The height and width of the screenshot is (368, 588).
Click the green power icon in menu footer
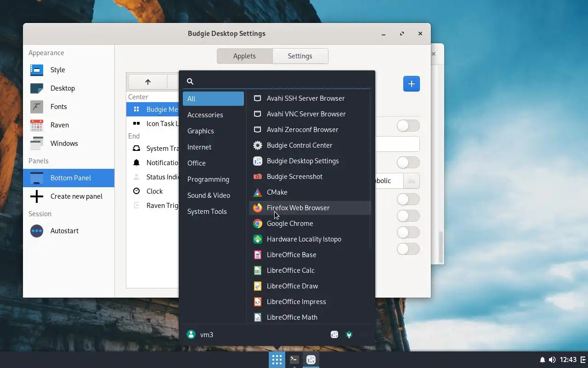[x=349, y=334]
